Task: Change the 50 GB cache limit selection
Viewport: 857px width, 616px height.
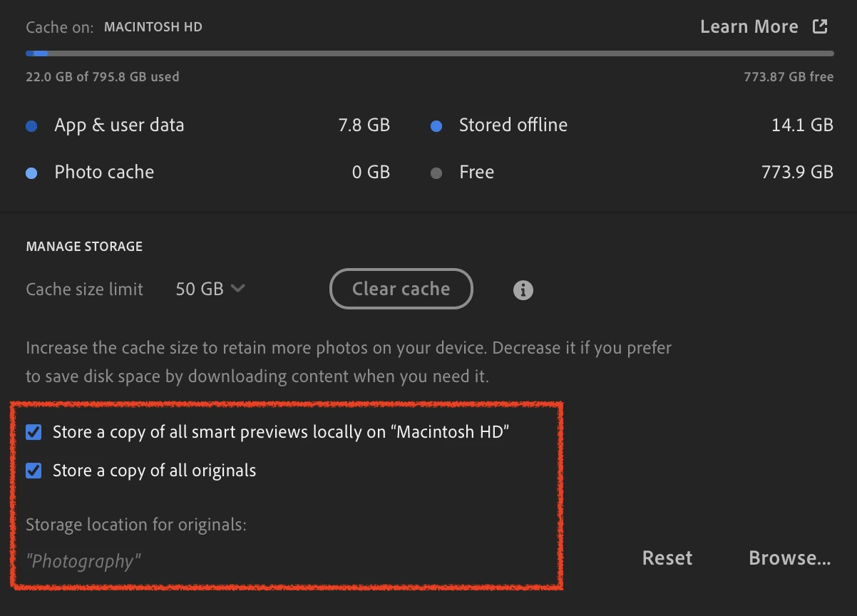Action: point(210,289)
